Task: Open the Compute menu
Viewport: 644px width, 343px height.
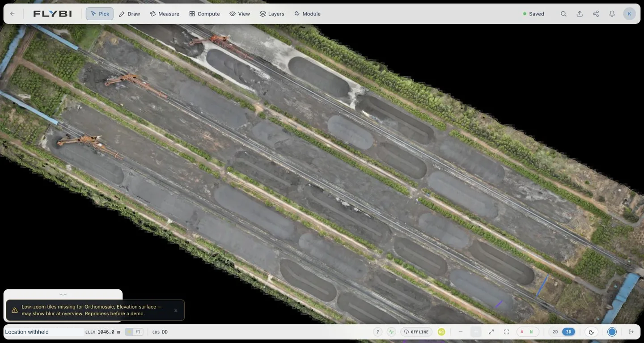Action: coord(204,14)
